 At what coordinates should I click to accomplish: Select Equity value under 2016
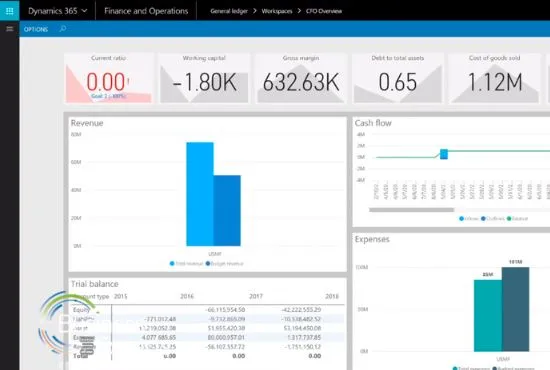point(226,310)
